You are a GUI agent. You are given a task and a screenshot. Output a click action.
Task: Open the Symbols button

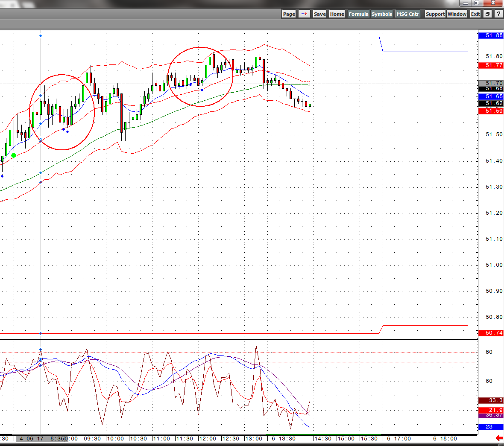(381, 14)
